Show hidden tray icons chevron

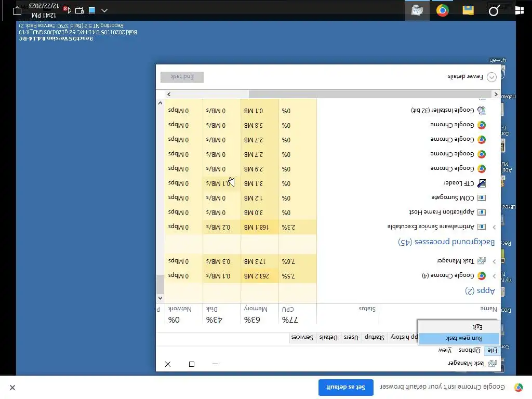[104, 10]
